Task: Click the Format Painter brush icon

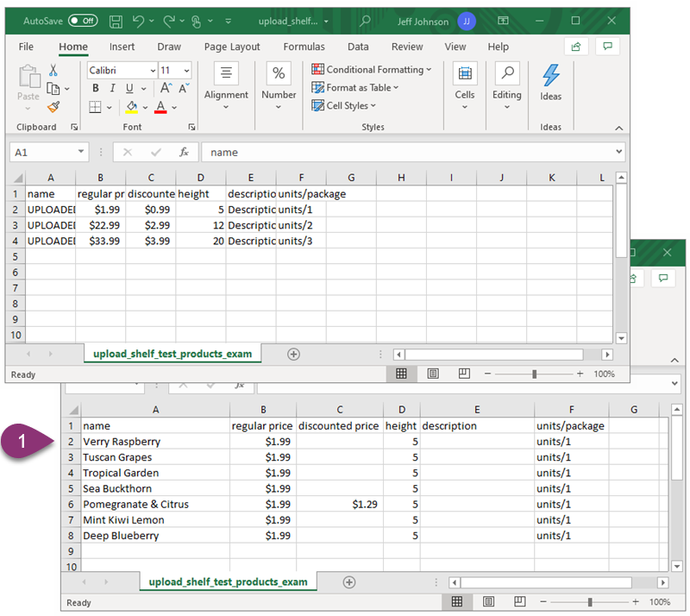Action: coord(53,107)
